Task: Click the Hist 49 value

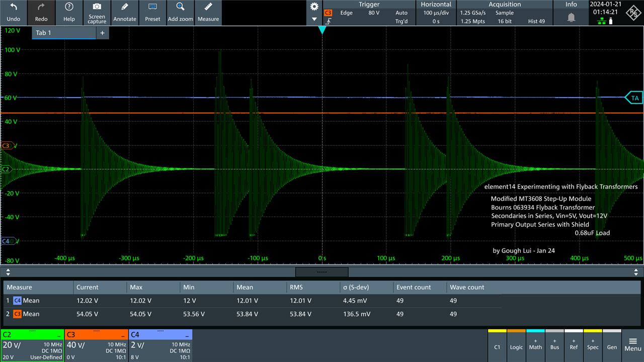Action: pyautogui.click(x=536, y=21)
